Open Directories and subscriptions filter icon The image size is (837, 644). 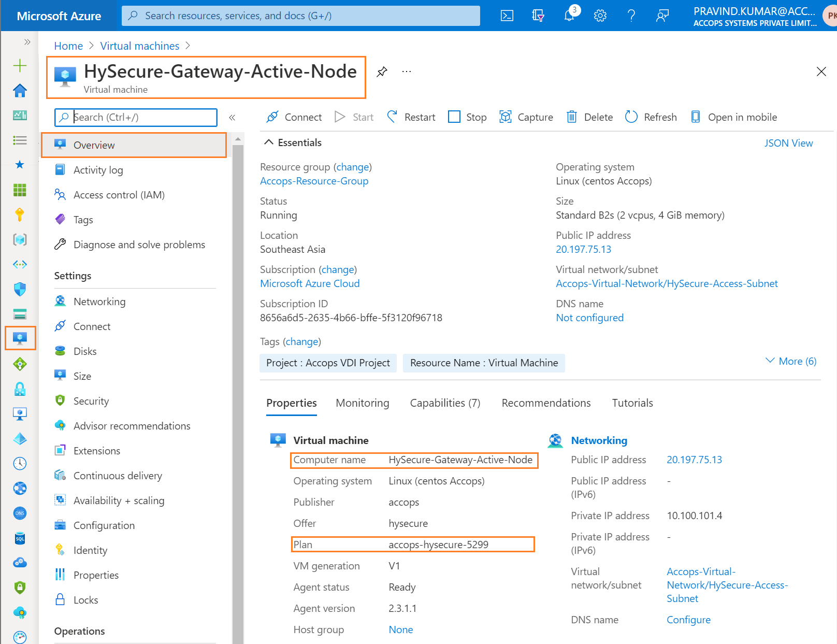(538, 16)
